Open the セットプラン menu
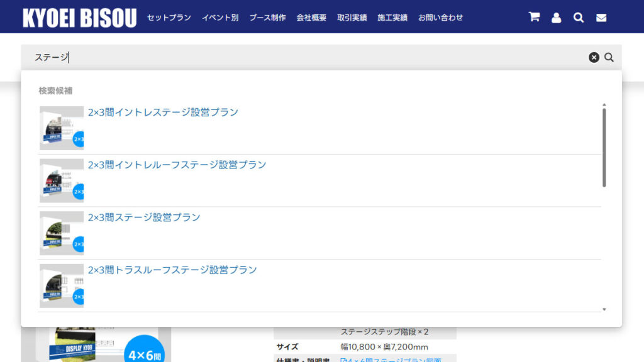This screenshot has height=362, width=644. (x=169, y=18)
